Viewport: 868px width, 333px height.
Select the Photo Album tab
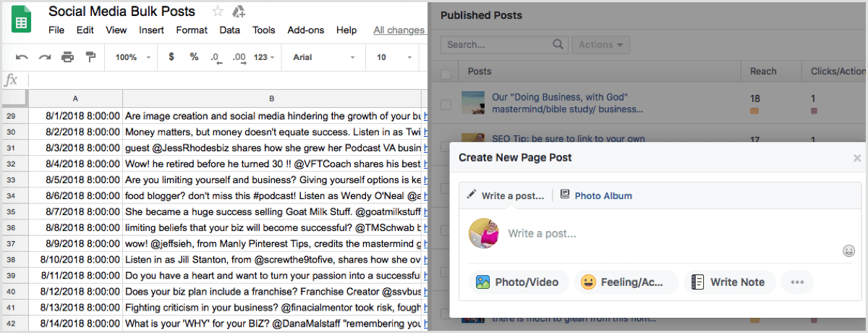(596, 195)
